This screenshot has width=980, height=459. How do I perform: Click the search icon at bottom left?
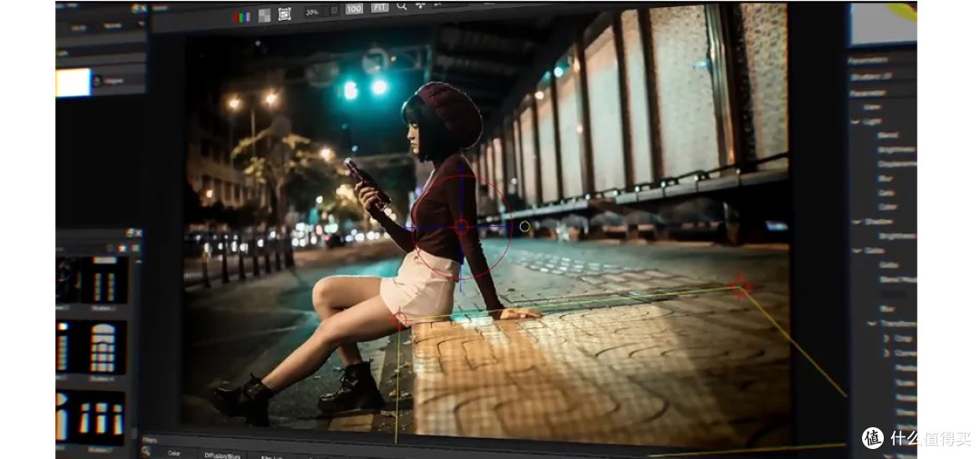point(146,451)
